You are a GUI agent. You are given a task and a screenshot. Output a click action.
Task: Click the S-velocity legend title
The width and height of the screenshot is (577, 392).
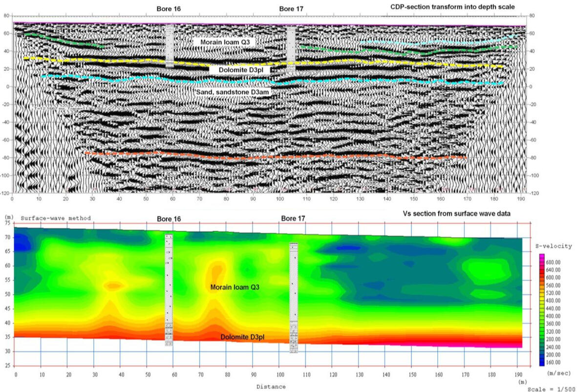(x=553, y=246)
